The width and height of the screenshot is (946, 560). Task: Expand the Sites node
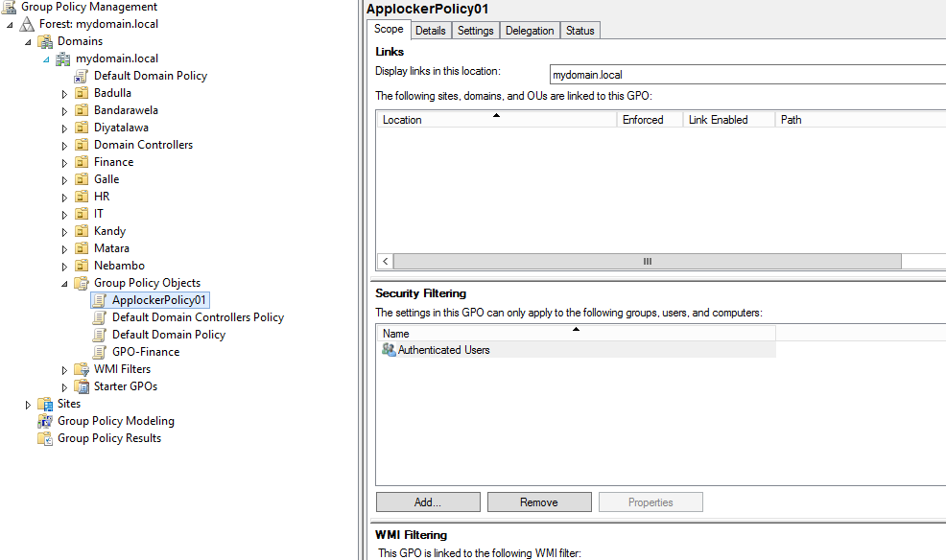pyautogui.click(x=29, y=405)
